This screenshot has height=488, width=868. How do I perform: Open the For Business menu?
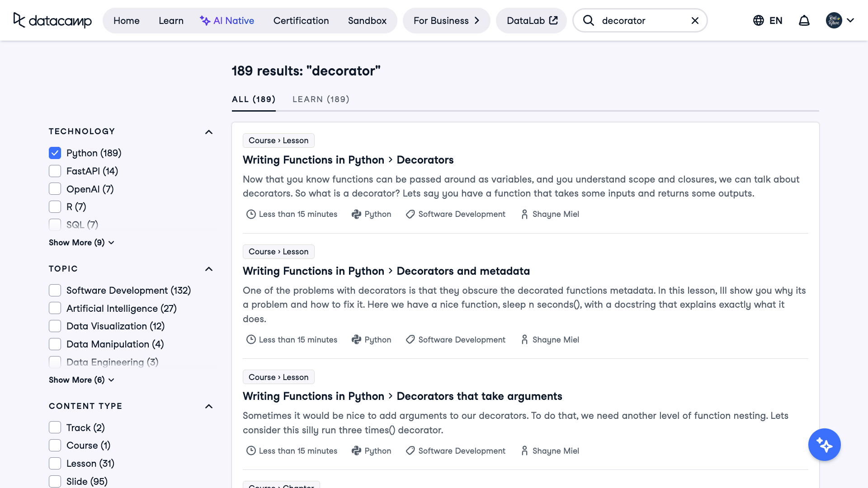(x=446, y=20)
